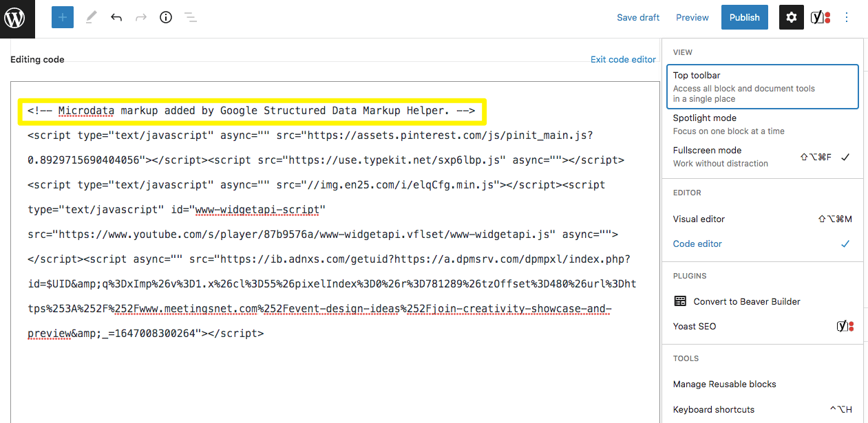
Task: Enable Top toolbar view option
Action: coord(762,87)
